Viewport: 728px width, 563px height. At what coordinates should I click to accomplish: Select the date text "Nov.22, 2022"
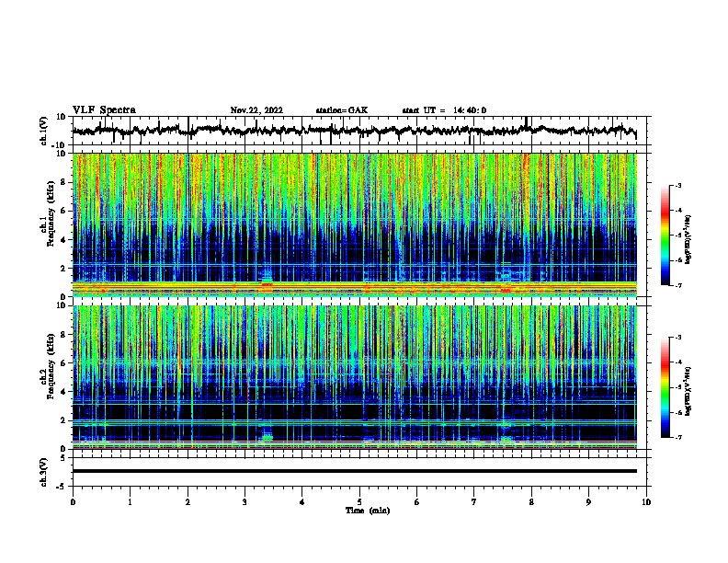256,110
